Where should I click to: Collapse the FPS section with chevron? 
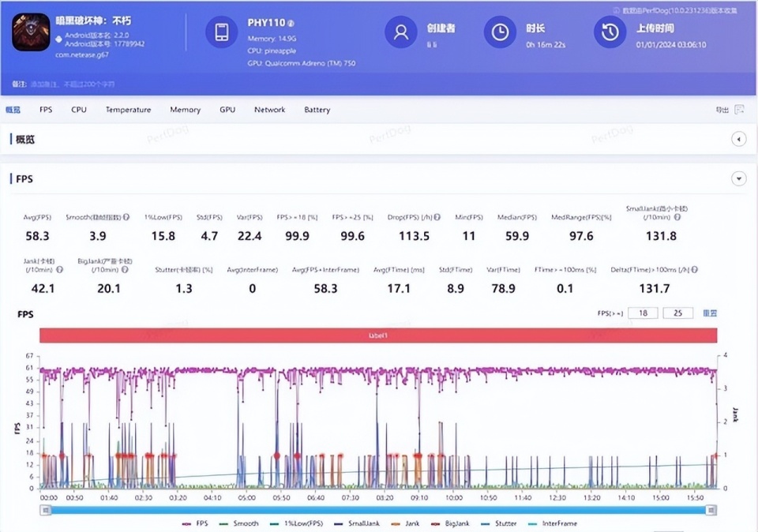(739, 179)
